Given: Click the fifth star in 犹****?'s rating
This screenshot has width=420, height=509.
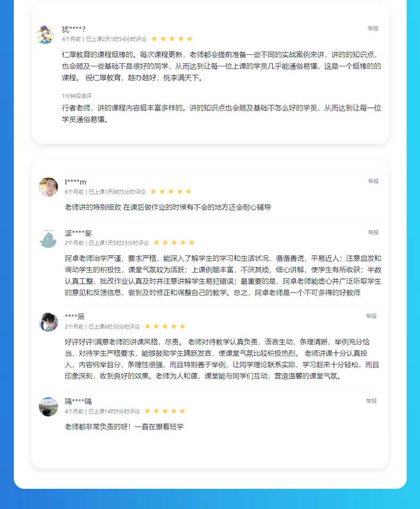Looking at the screenshot, I should point(190,39).
